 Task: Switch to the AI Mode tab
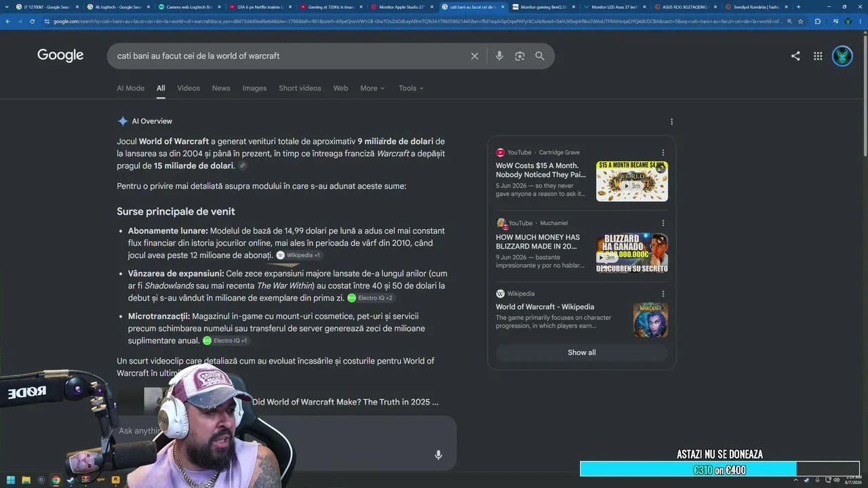tap(130, 88)
